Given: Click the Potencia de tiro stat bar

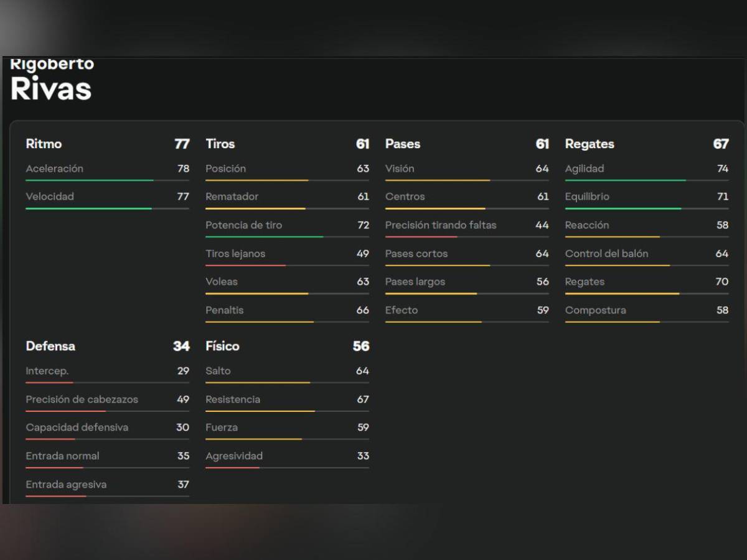Looking at the screenshot, I should tap(287, 237).
